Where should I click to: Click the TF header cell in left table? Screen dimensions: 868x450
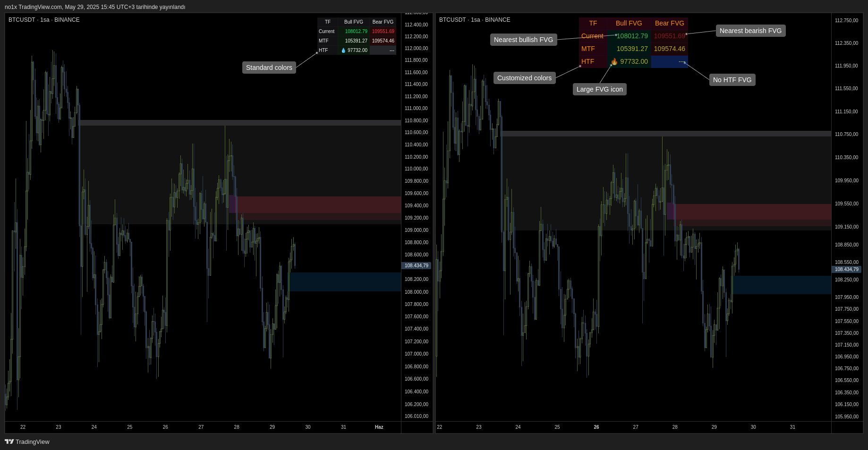328,22
